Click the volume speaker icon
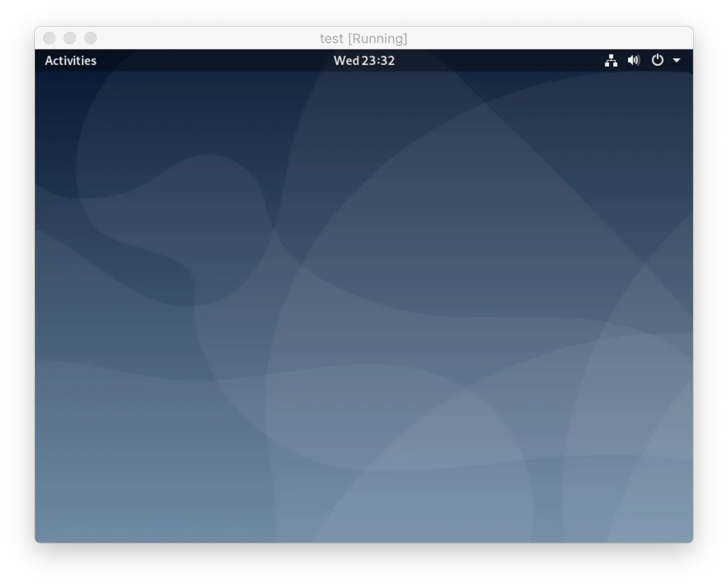The width and height of the screenshot is (728, 586). 634,61
